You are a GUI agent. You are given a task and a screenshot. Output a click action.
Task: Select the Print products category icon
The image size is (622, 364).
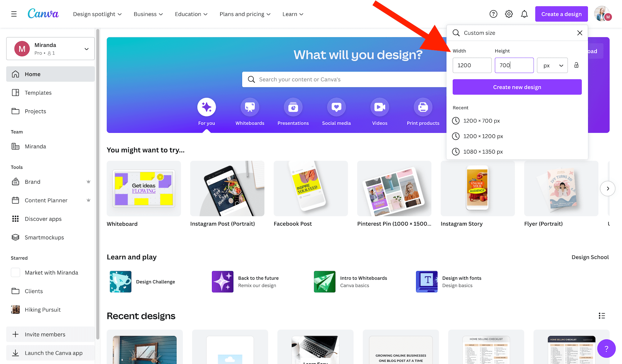[423, 107]
